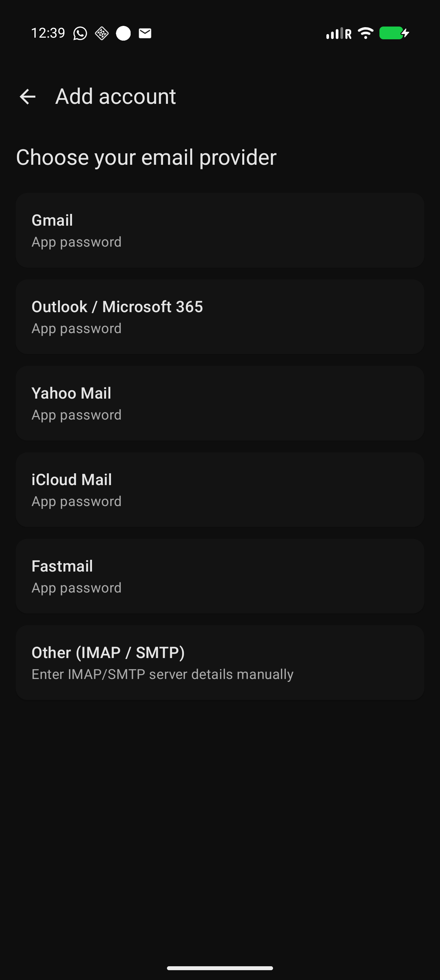Open the WhatsApp notification icon

pos(80,33)
